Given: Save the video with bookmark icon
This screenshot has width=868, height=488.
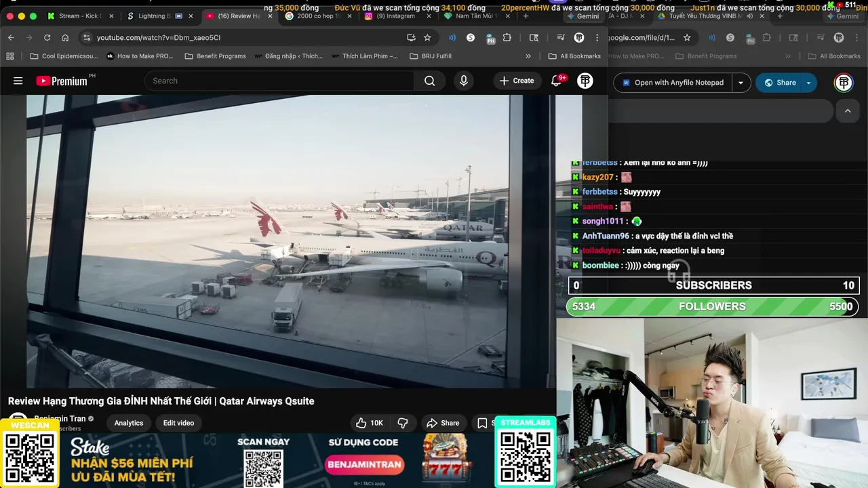Looking at the screenshot, I should click(482, 423).
